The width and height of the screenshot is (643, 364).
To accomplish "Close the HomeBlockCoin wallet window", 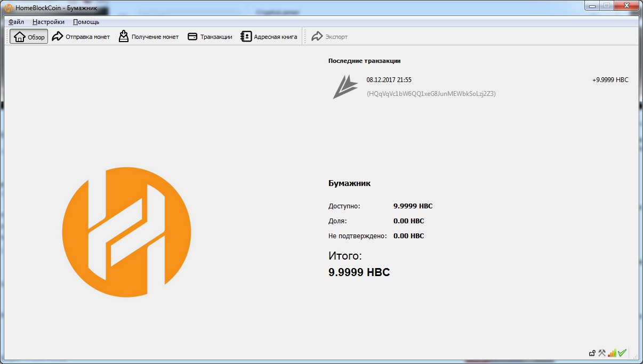I will (x=626, y=5).
